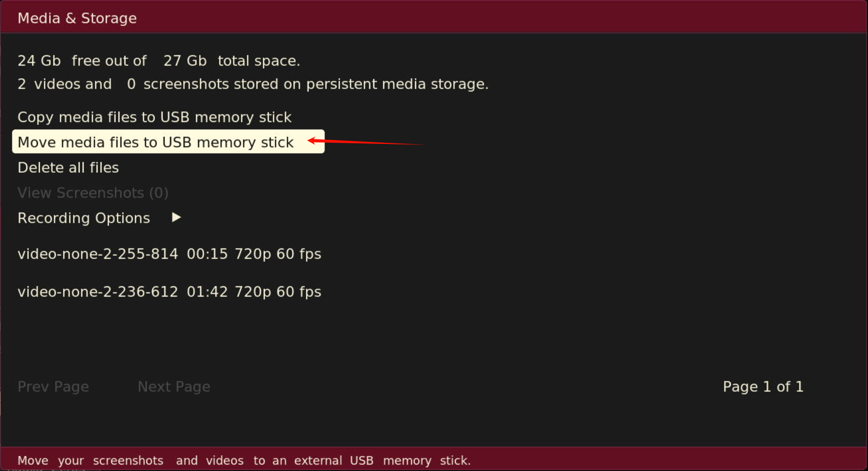
Task: Select Copy media files to USB memory stick
Action: (x=154, y=117)
